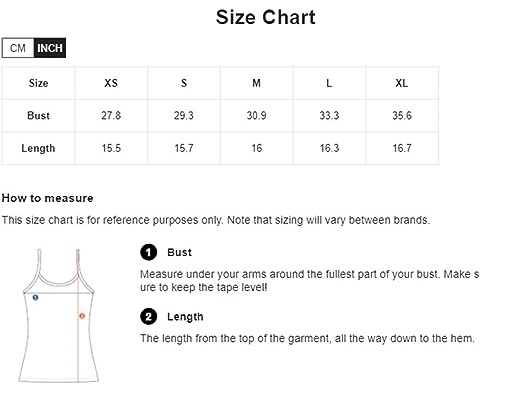The image size is (522, 396).
Task: Click the Length row label in the table
Action: click(38, 148)
